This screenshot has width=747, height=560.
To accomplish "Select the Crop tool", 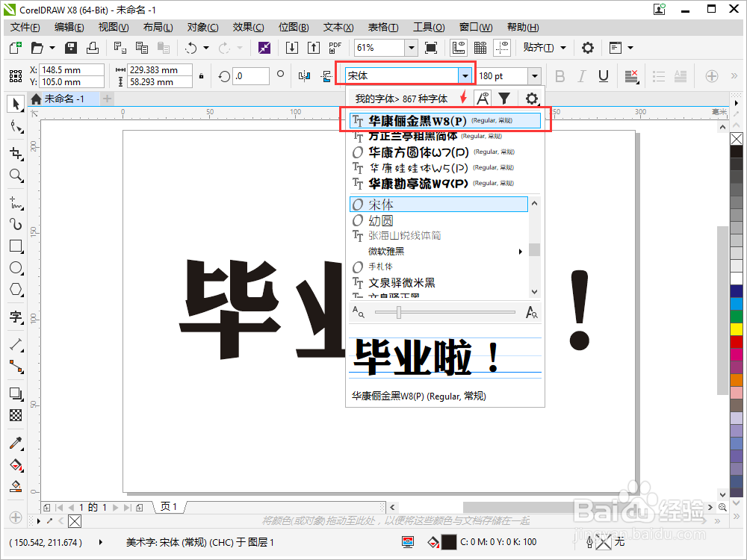I will point(16,153).
